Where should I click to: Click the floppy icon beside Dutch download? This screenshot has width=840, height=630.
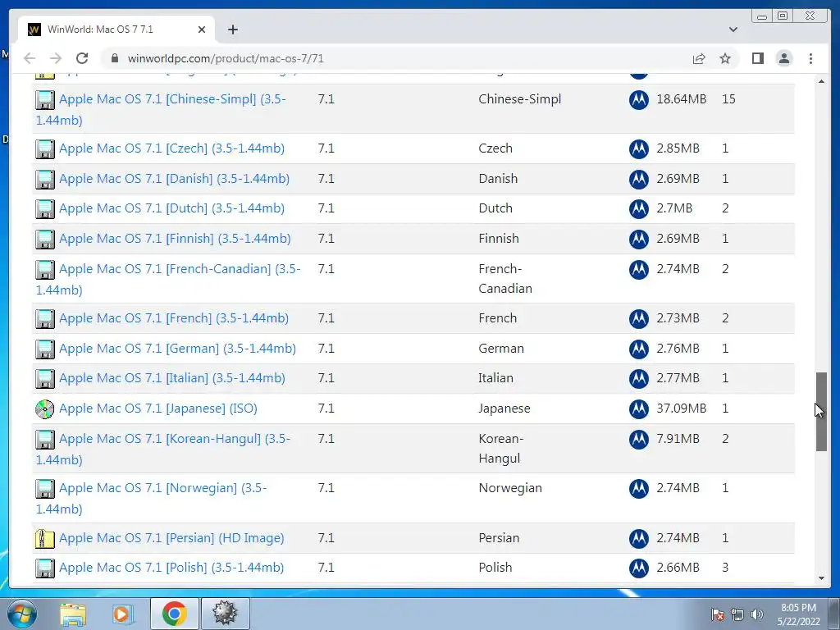click(x=45, y=209)
